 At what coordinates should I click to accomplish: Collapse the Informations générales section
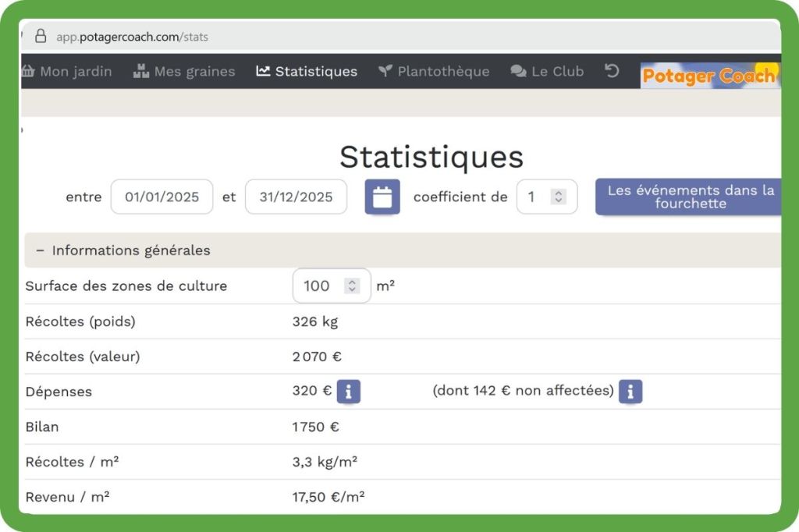403,250
